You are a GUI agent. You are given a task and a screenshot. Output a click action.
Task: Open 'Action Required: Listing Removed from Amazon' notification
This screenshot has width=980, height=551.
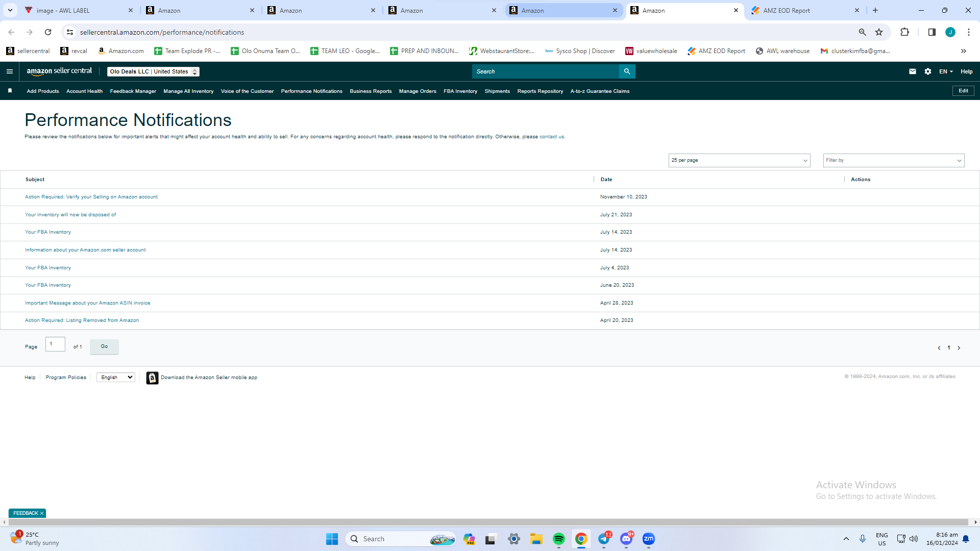(x=82, y=320)
